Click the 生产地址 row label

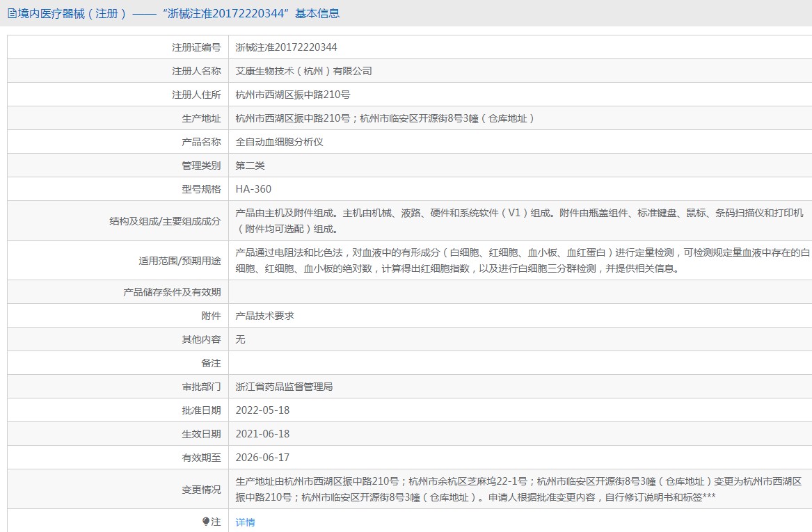pyautogui.click(x=201, y=118)
